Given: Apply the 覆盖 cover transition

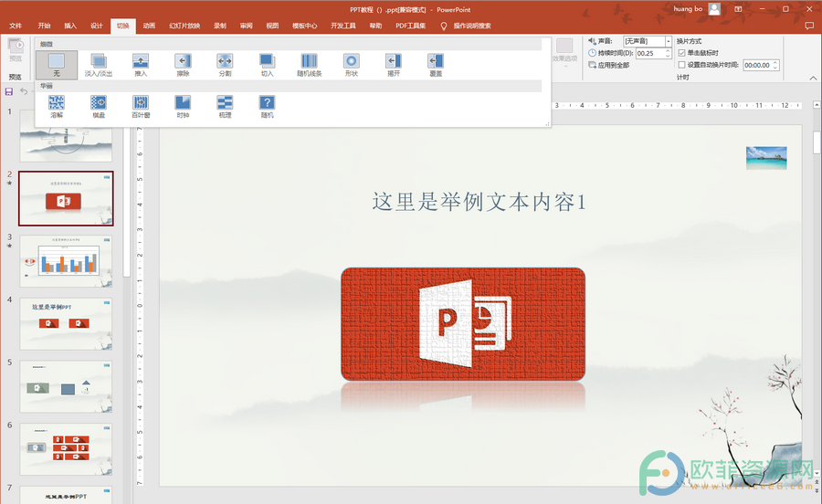Looking at the screenshot, I should coord(436,65).
